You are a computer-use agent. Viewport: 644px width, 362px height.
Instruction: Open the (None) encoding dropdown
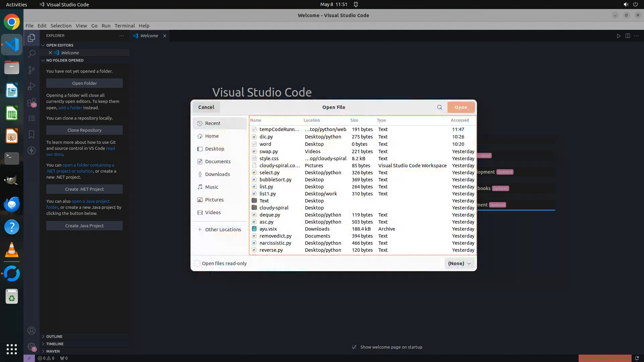pyautogui.click(x=459, y=263)
